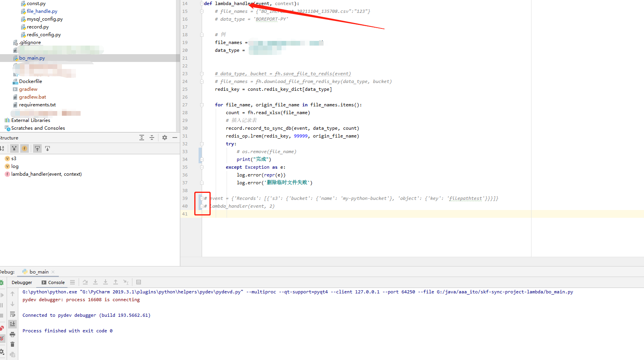Collapse the lambda_handler function fold marker
Viewport: 644px width, 360px height.
[x=202, y=4]
